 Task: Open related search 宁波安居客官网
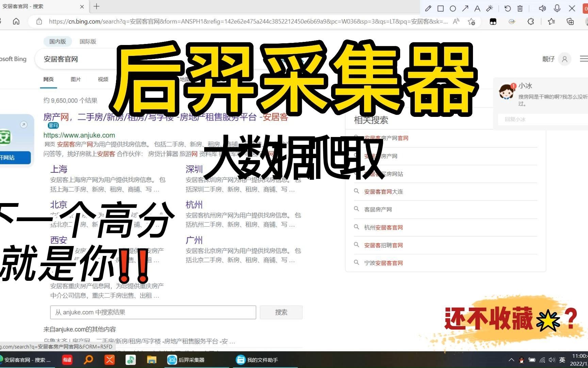click(x=383, y=263)
